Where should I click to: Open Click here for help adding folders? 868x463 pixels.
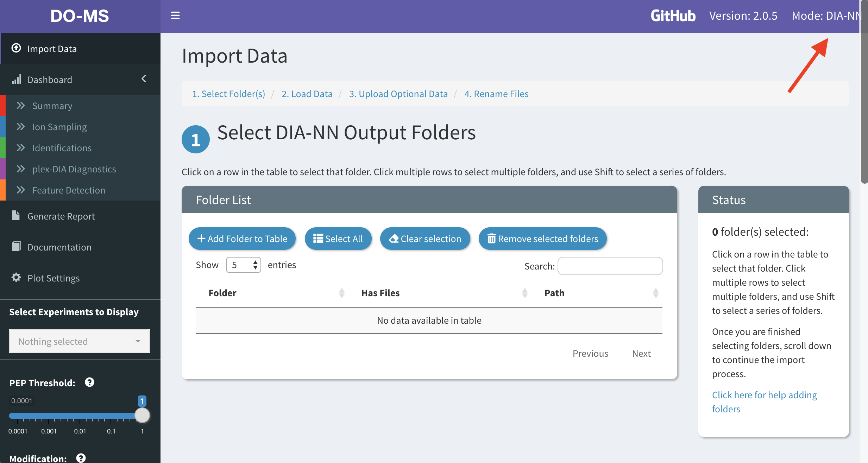pyautogui.click(x=764, y=402)
